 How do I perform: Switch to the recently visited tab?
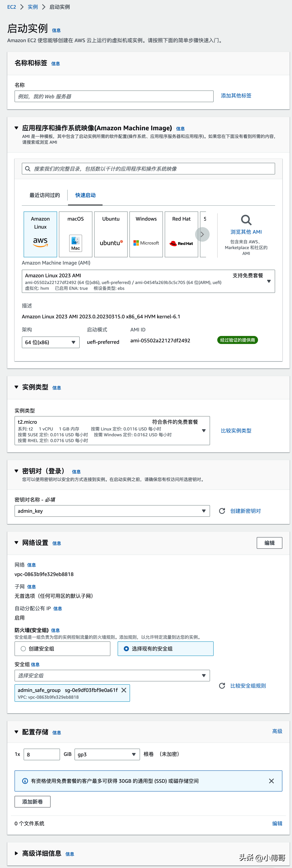45,196
